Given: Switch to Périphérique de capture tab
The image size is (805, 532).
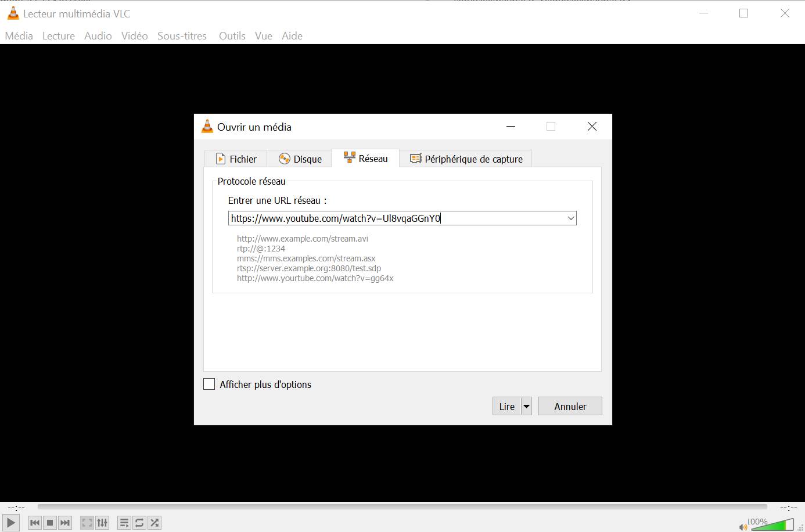Looking at the screenshot, I should coord(466,159).
